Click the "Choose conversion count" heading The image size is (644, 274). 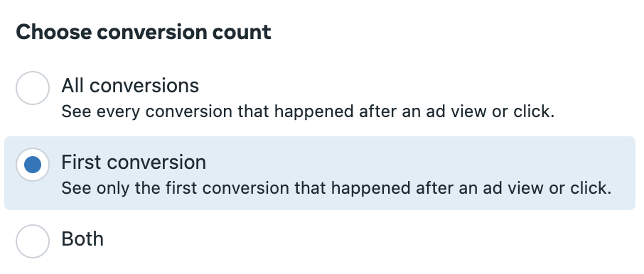144,32
